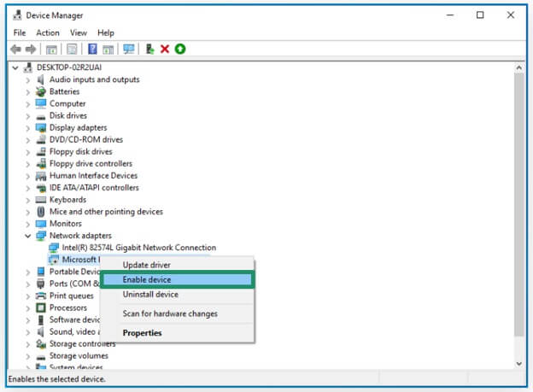Choose Enable device from context menu
Screen dimensions: 533x392
(177, 279)
